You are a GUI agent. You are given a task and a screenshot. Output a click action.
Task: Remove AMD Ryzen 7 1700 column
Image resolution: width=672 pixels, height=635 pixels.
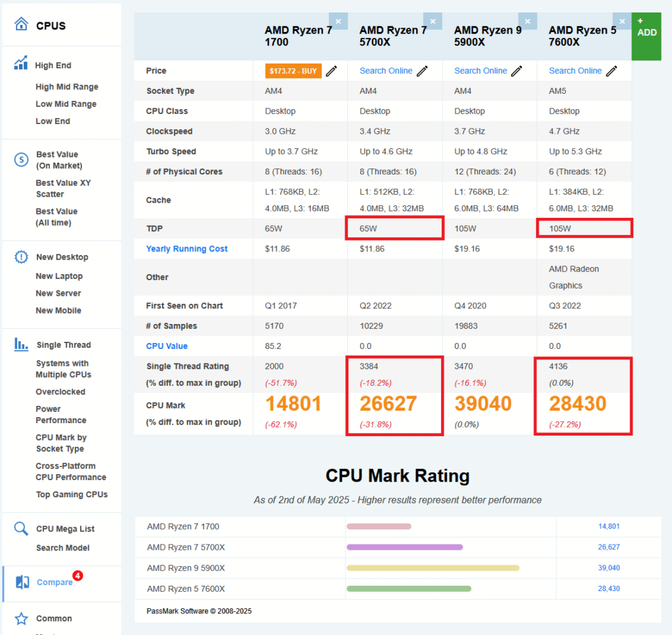[x=338, y=21]
